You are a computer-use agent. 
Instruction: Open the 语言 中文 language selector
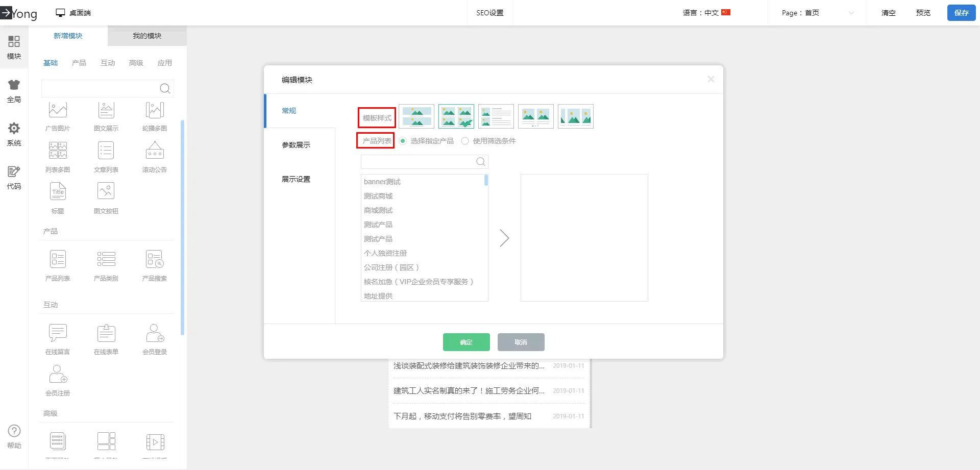coord(706,13)
